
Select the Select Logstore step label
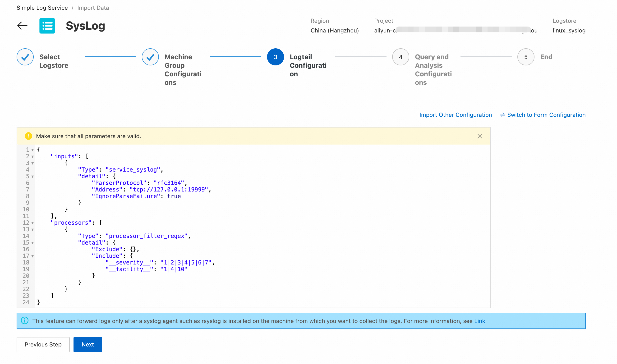tap(54, 61)
